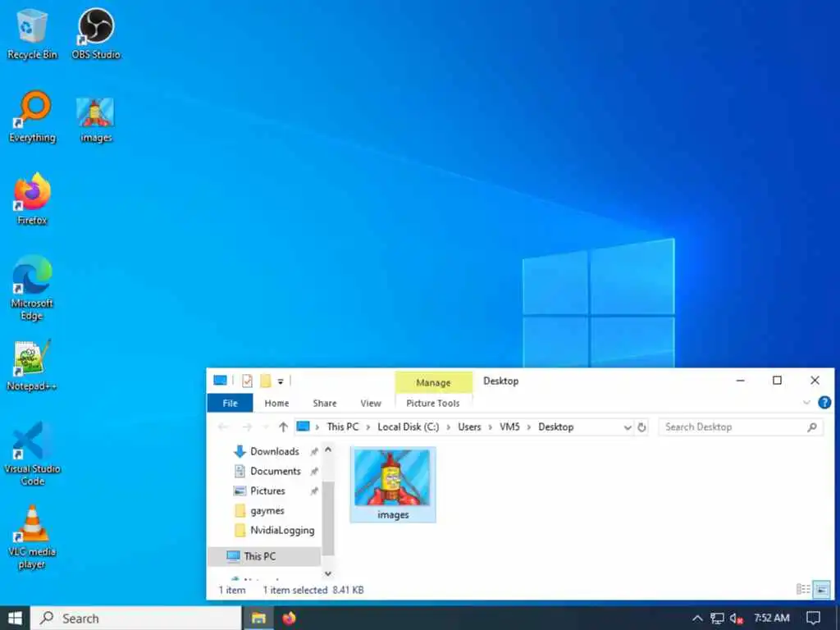Open the volume tray icon

tap(736, 619)
